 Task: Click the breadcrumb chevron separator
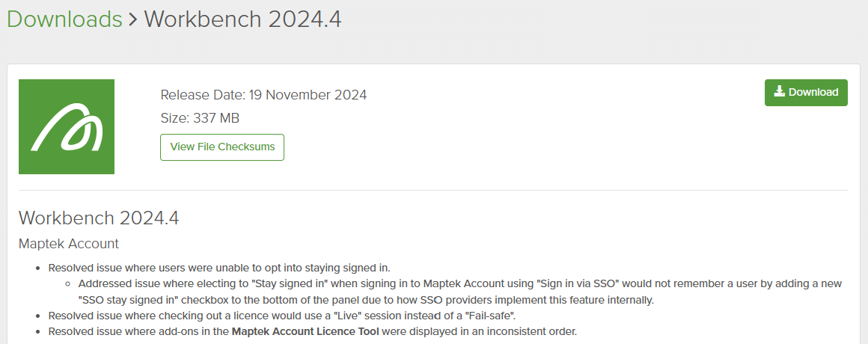click(133, 19)
